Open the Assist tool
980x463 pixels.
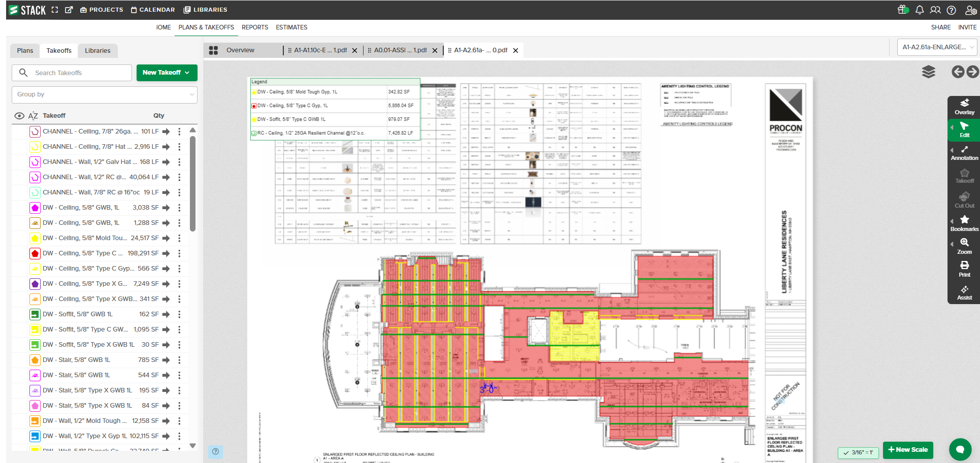coord(964,292)
